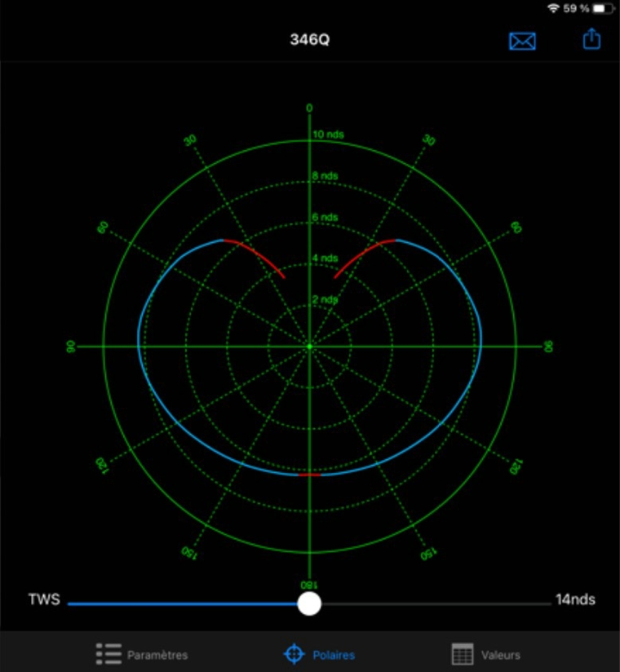
Task: Tap the envelope icon to email the polar
Action: (522, 41)
